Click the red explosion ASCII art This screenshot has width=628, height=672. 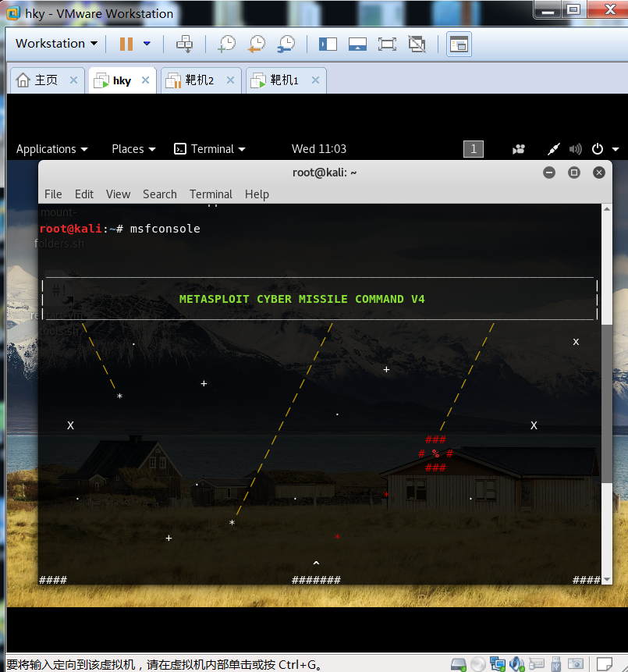[x=435, y=453]
